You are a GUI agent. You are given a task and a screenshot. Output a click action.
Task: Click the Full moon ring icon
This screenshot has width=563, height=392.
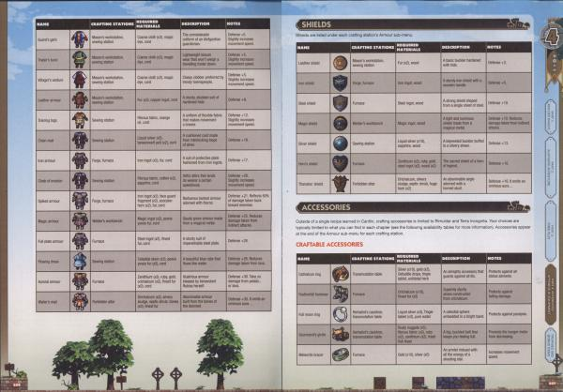pos(340,314)
